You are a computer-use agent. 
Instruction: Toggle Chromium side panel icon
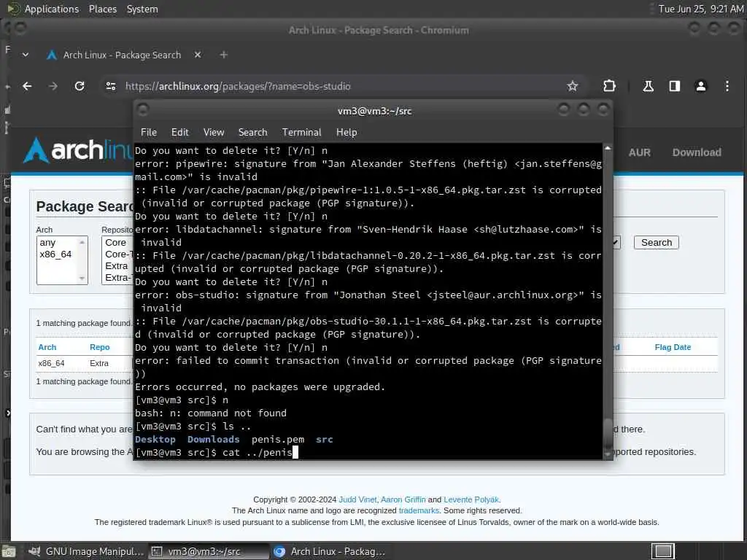coord(674,86)
